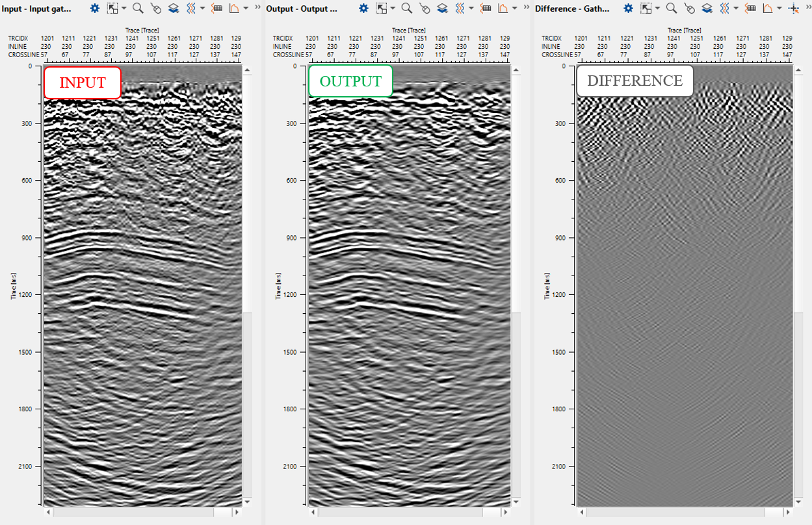Click spectrum graph icon in Difference panel
Image resolution: width=812 pixels, height=525 pixels.
pyautogui.click(x=768, y=8)
